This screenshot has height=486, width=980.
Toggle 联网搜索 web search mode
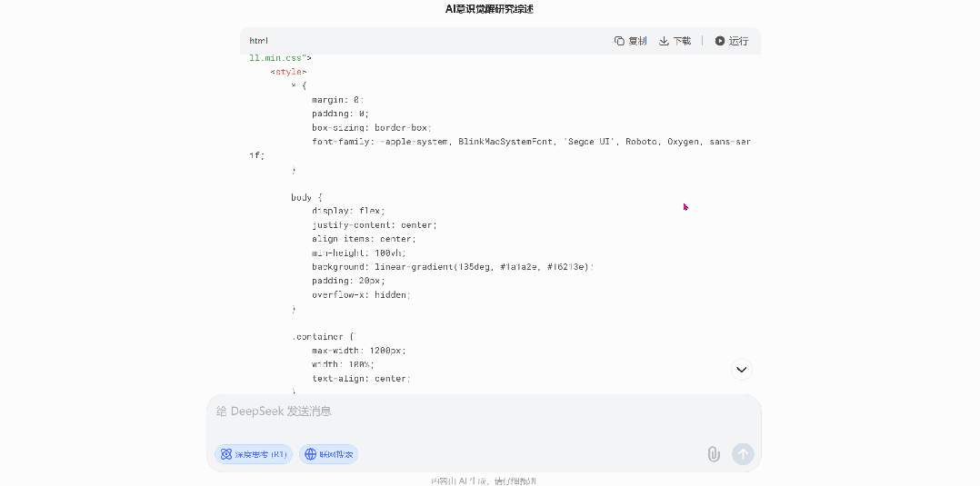328,454
